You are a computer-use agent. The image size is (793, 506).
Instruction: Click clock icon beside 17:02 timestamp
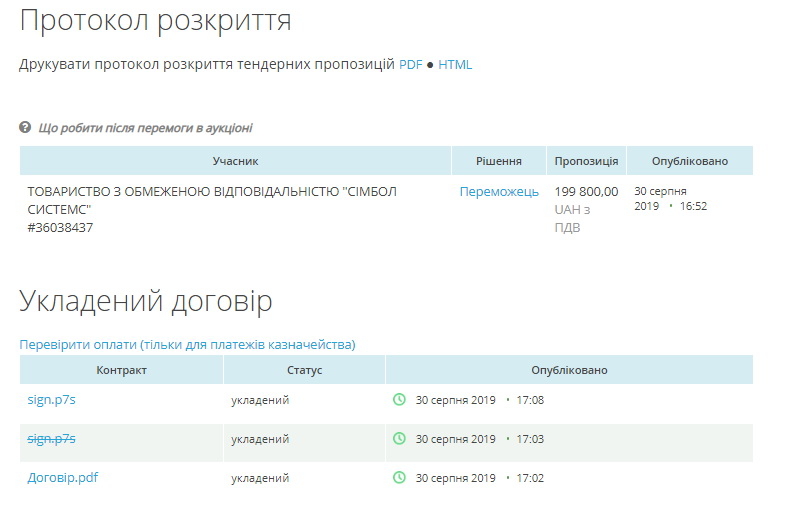399,478
